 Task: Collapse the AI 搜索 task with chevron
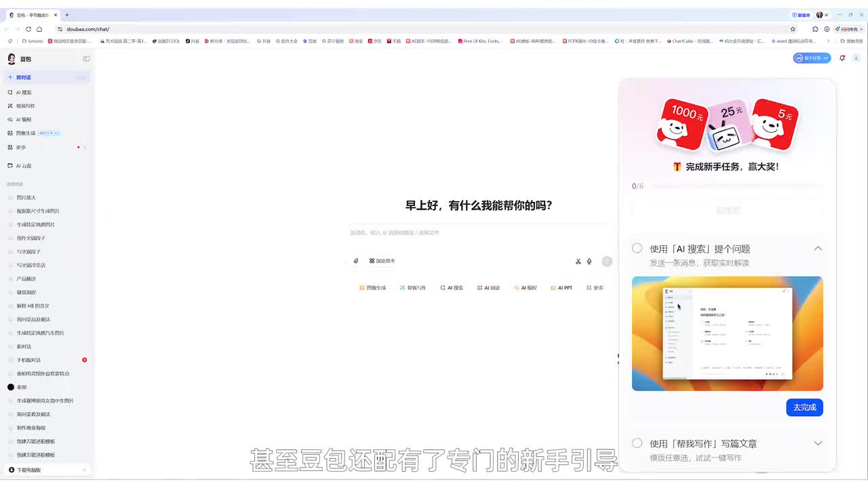click(818, 249)
